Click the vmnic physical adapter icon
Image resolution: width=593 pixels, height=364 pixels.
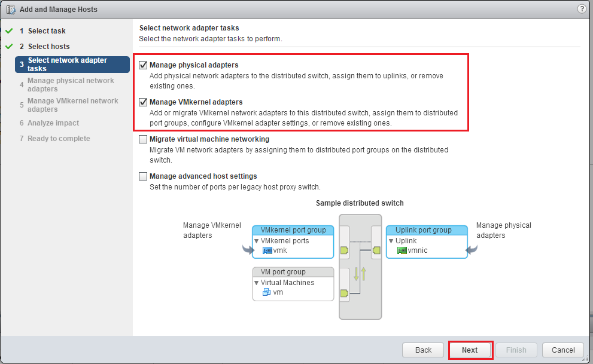point(401,250)
